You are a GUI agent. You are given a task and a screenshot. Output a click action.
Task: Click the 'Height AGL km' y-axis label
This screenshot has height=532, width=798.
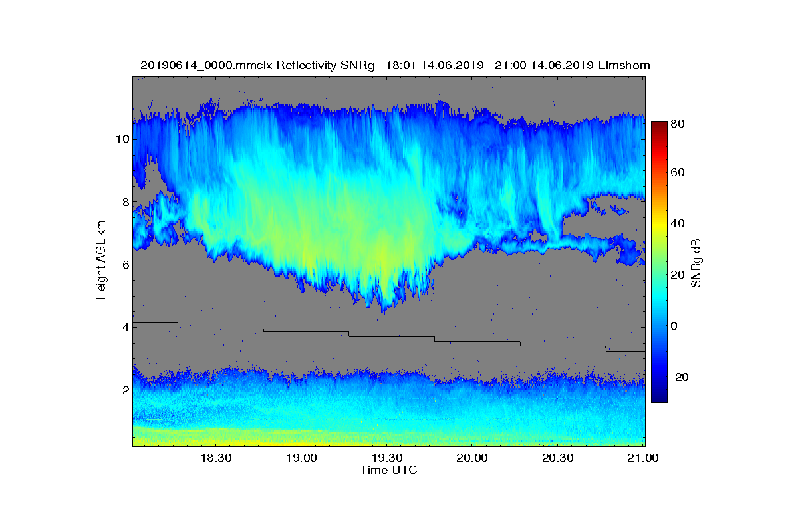[101, 261]
